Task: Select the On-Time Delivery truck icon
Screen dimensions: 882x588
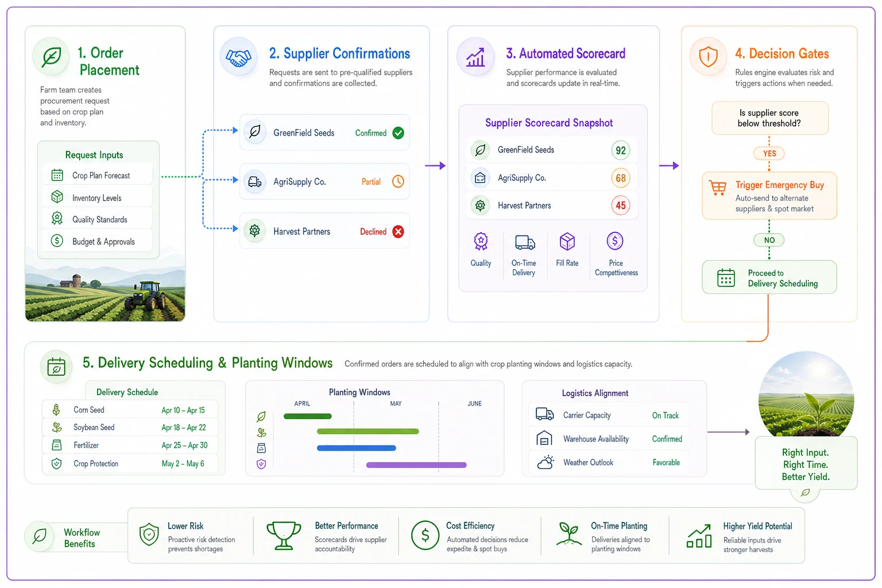Action: (525, 242)
